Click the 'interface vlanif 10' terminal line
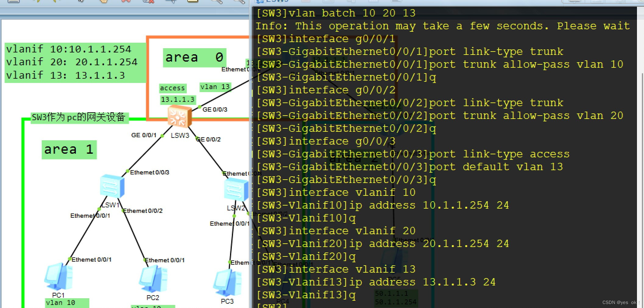The height and width of the screenshot is (308, 644). (x=336, y=192)
